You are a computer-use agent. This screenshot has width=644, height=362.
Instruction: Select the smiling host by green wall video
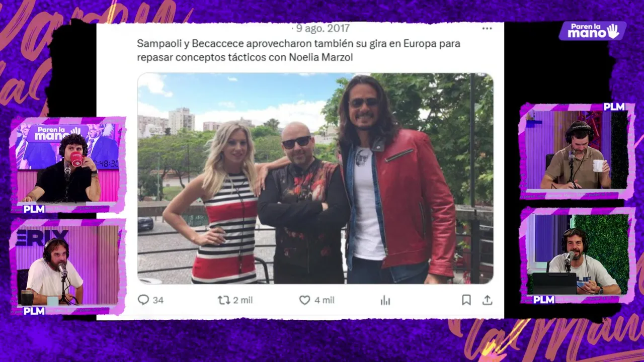577,254
